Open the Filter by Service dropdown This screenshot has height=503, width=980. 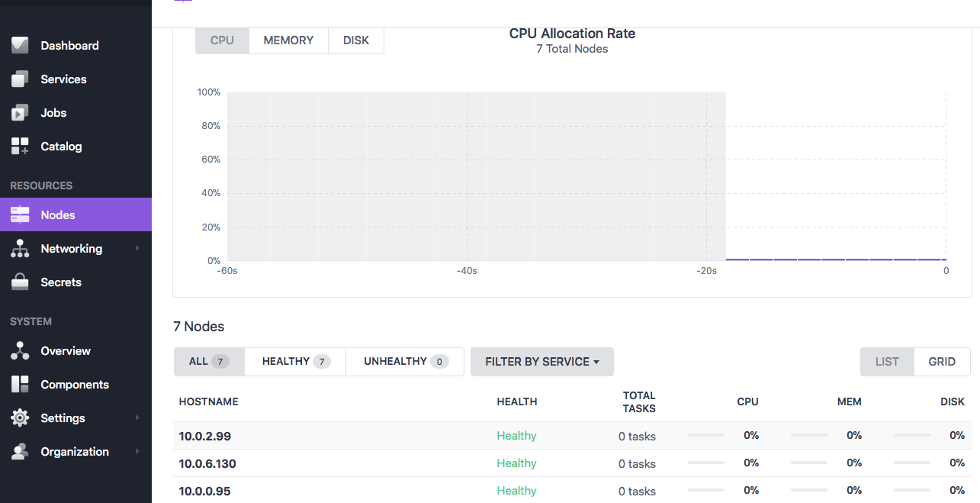click(x=541, y=362)
